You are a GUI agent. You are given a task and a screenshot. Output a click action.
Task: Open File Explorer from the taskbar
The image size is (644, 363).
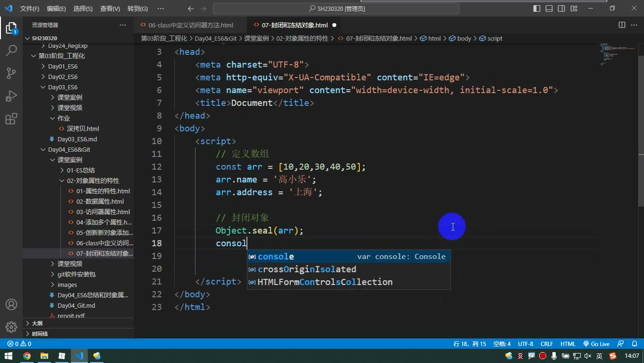coord(44,356)
